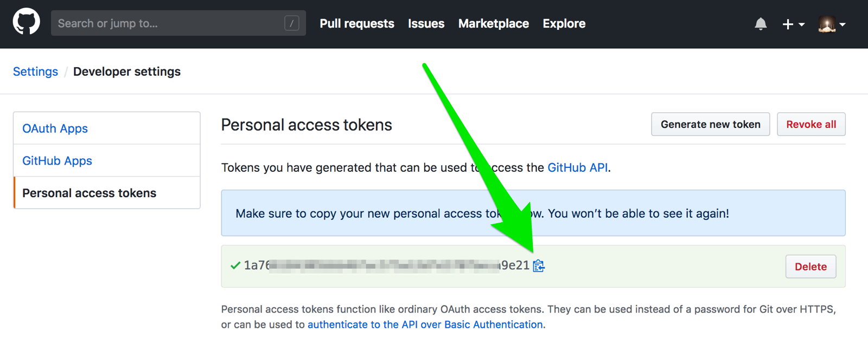
Task: Open the GitHub API link
Action: (x=577, y=167)
